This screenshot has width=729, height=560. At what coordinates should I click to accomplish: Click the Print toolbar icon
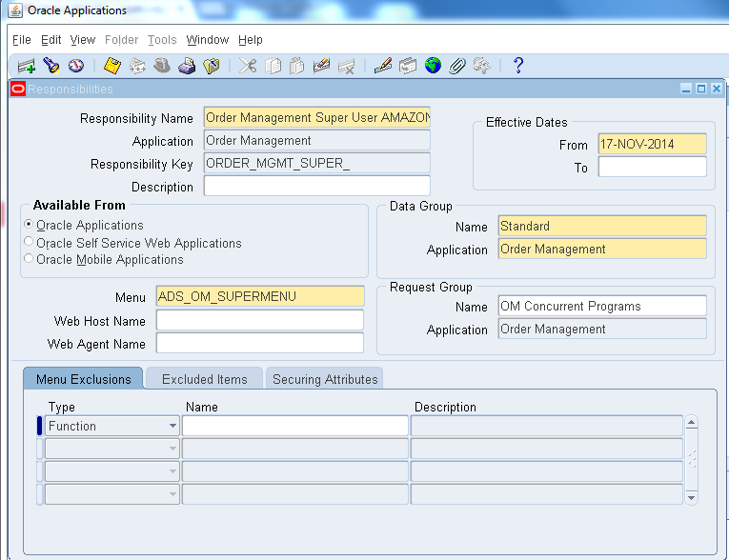pyautogui.click(x=187, y=66)
